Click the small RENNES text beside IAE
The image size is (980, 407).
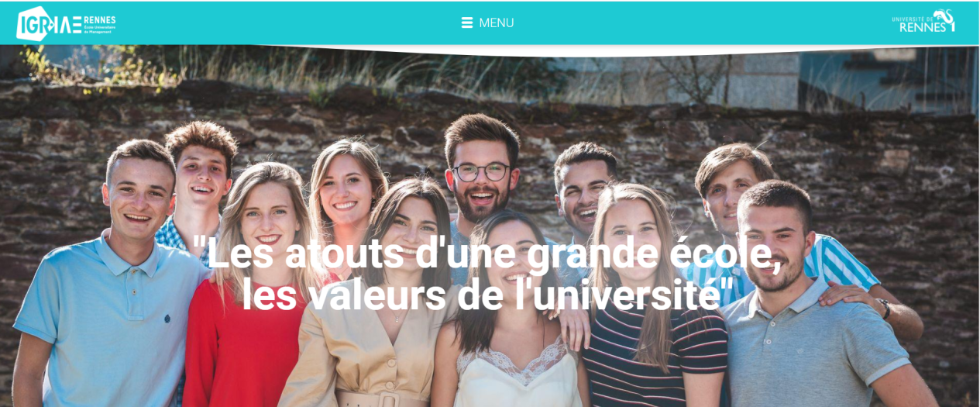pyautogui.click(x=99, y=19)
